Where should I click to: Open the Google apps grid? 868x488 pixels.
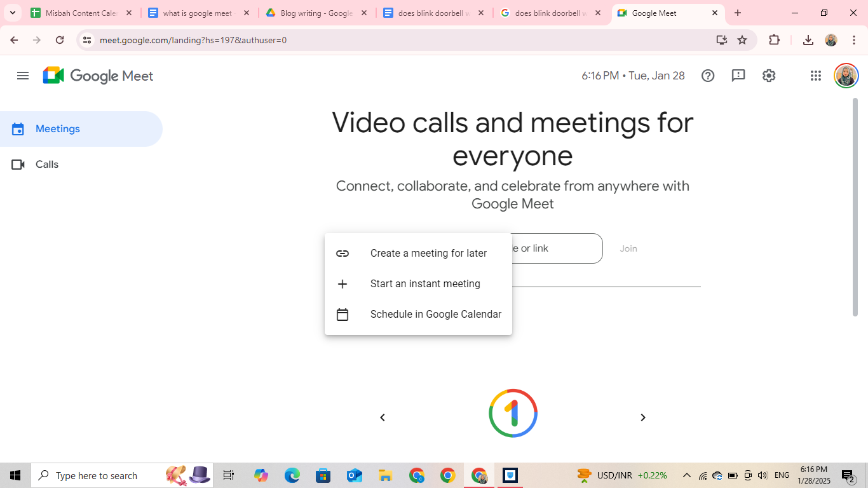tap(816, 76)
